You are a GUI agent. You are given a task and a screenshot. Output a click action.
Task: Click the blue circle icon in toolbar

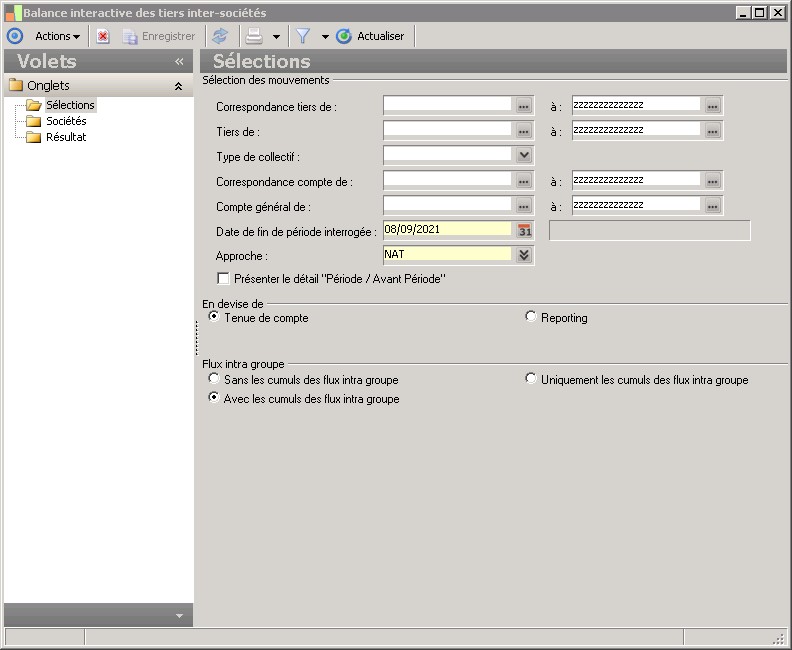coord(14,36)
